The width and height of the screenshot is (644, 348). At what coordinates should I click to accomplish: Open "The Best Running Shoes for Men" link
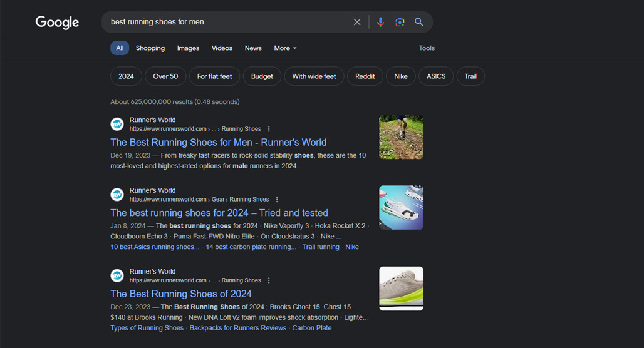[219, 143]
